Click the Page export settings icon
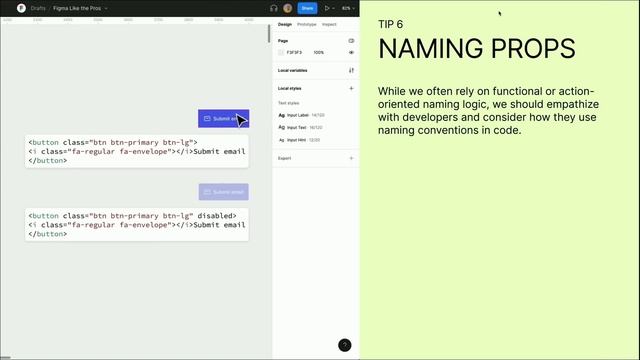Image resolution: width=640 pixels, height=360 pixels. (351, 41)
